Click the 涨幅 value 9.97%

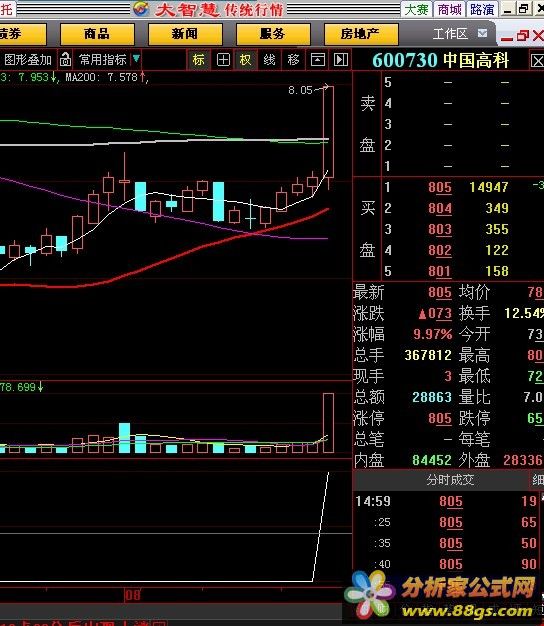tap(433, 334)
